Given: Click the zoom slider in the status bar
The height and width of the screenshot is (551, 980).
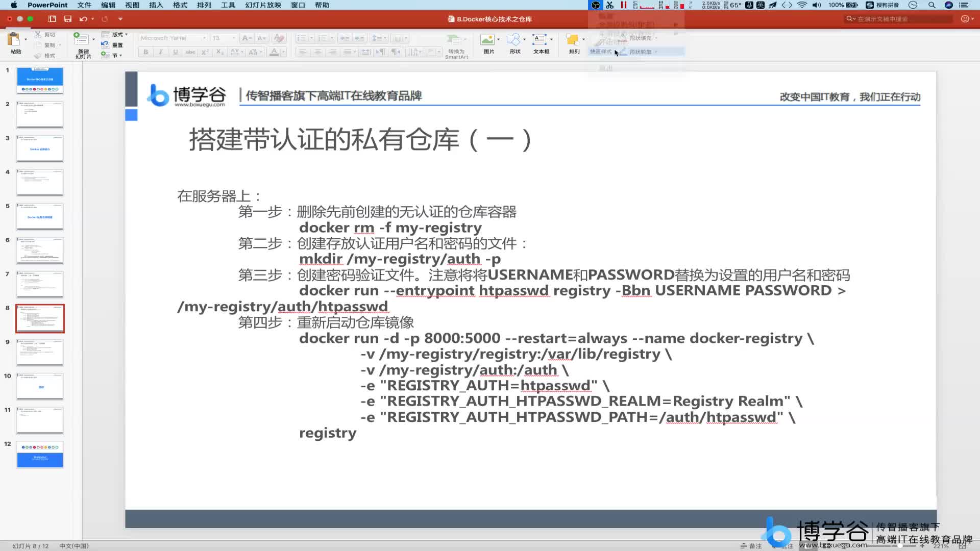Looking at the screenshot, I should click(900, 546).
